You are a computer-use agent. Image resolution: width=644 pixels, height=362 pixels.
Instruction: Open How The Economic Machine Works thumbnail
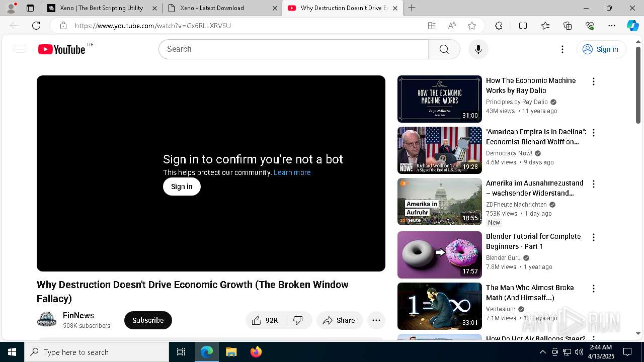440,99
